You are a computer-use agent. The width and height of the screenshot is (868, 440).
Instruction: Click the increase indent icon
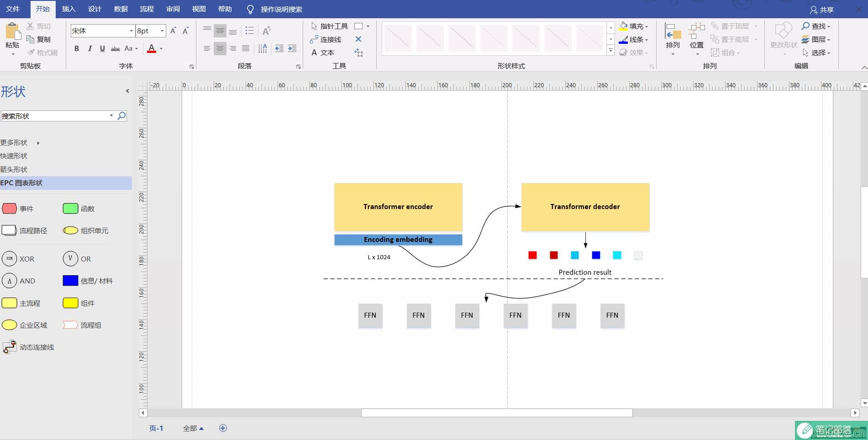[x=292, y=48]
